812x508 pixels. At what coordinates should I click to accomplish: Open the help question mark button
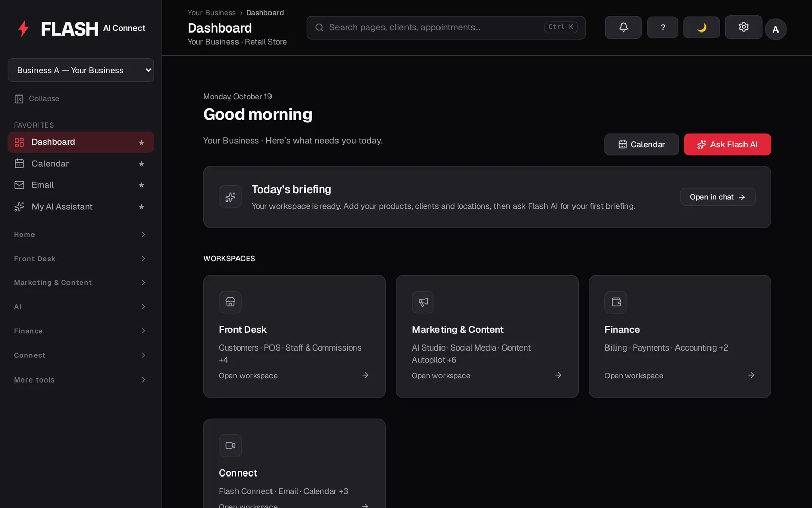pyautogui.click(x=662, y=27)
